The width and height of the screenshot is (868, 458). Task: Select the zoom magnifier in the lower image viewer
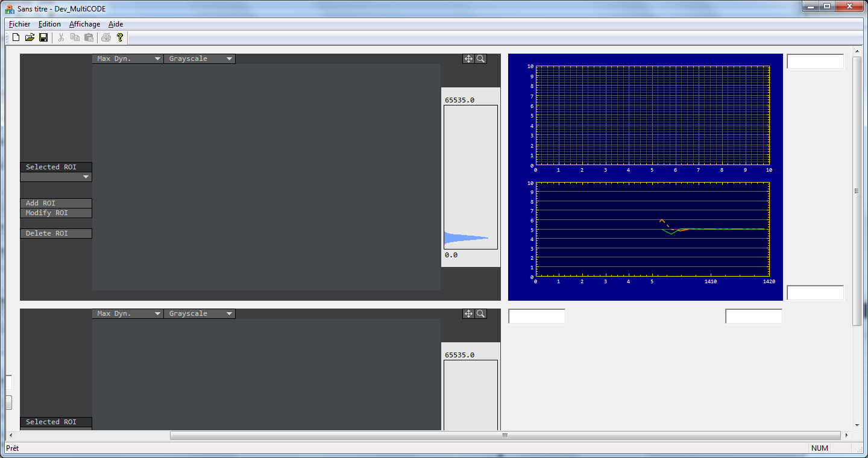point(480,313)
